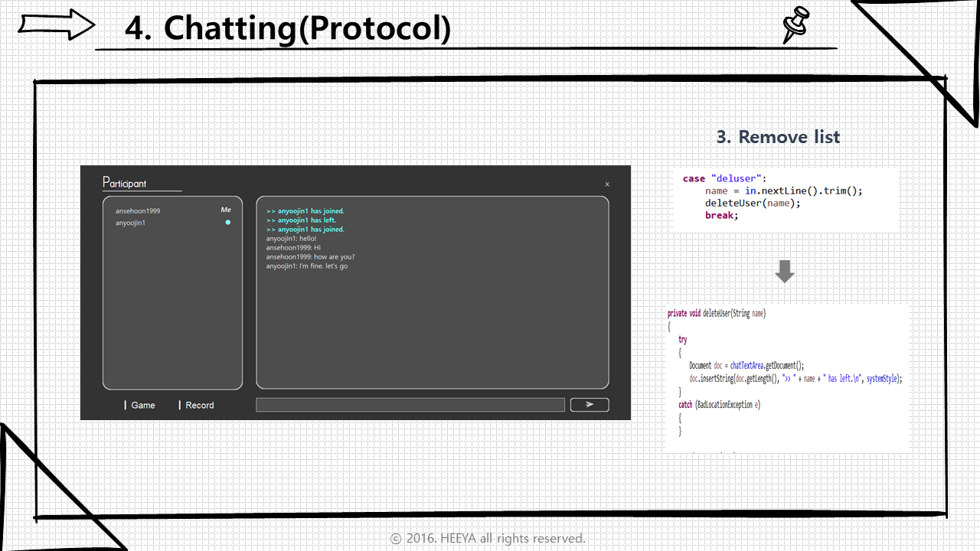This screenshot has height=551, width=980.
Task: Click the send arrow button
Action: coord(590,405)
